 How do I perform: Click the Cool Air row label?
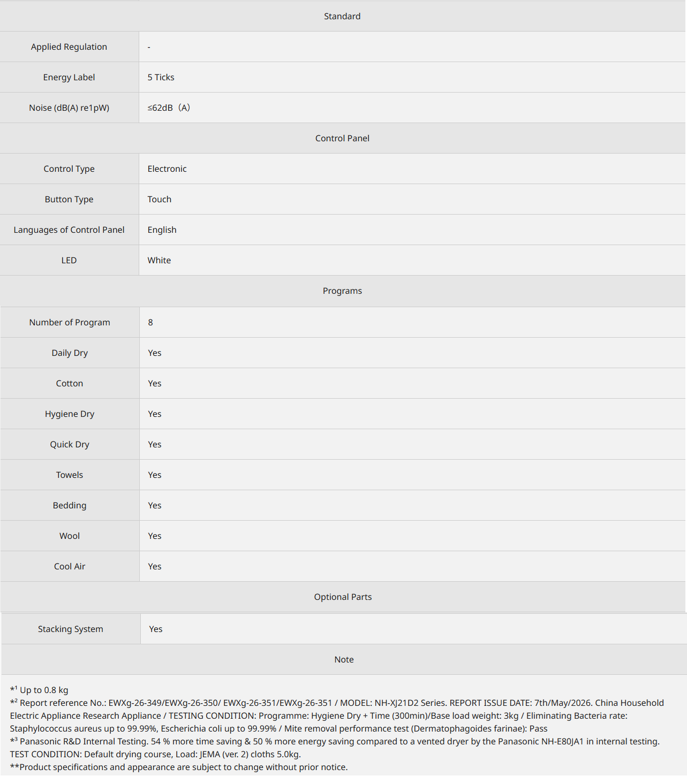pyautogui.click(x=70, y=566)
